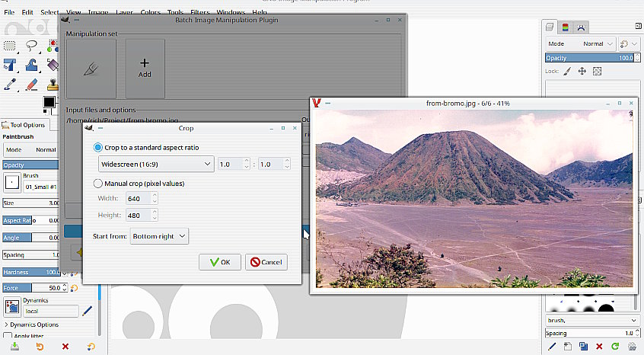Expand Dynamics Options
The image size is (644, 355).
(31, 325)
